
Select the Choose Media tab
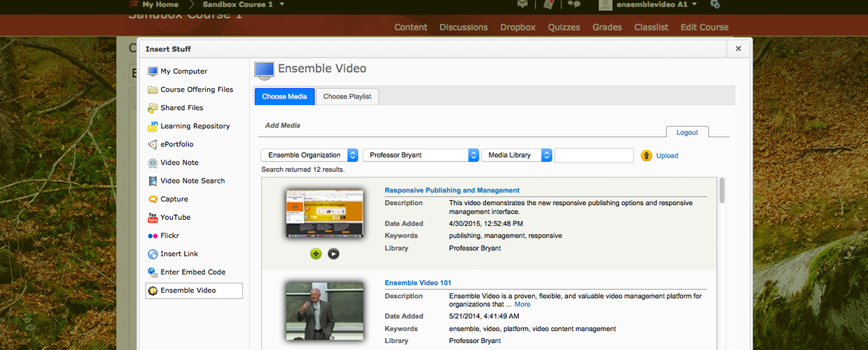[284, 96]
